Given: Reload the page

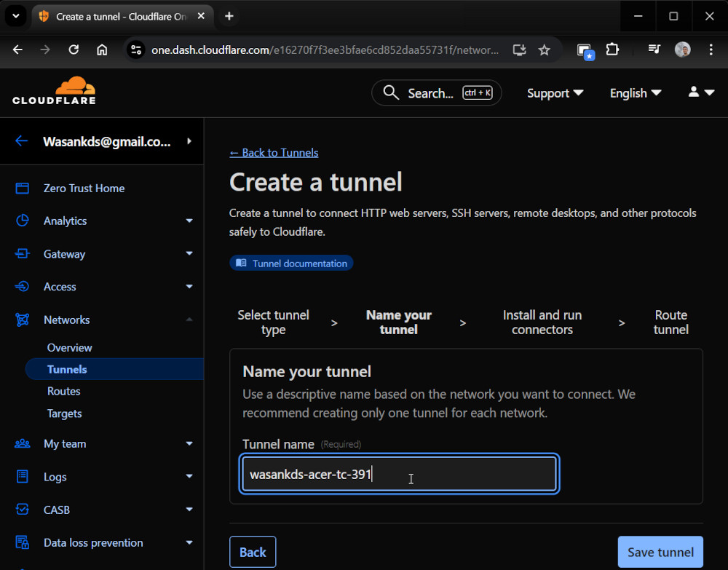Looking at the screenshot, I should pyautogui.click(x=74, y=50).
